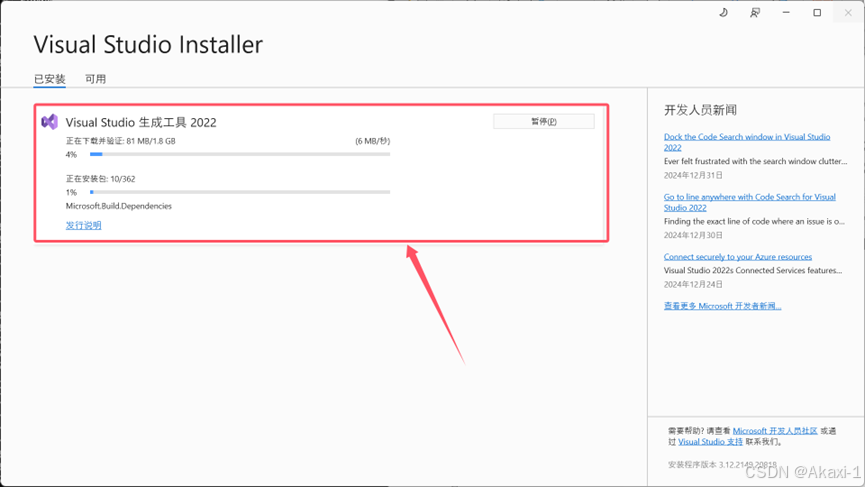Select the '2024年12月31日' news date

[x=693, y=175]
